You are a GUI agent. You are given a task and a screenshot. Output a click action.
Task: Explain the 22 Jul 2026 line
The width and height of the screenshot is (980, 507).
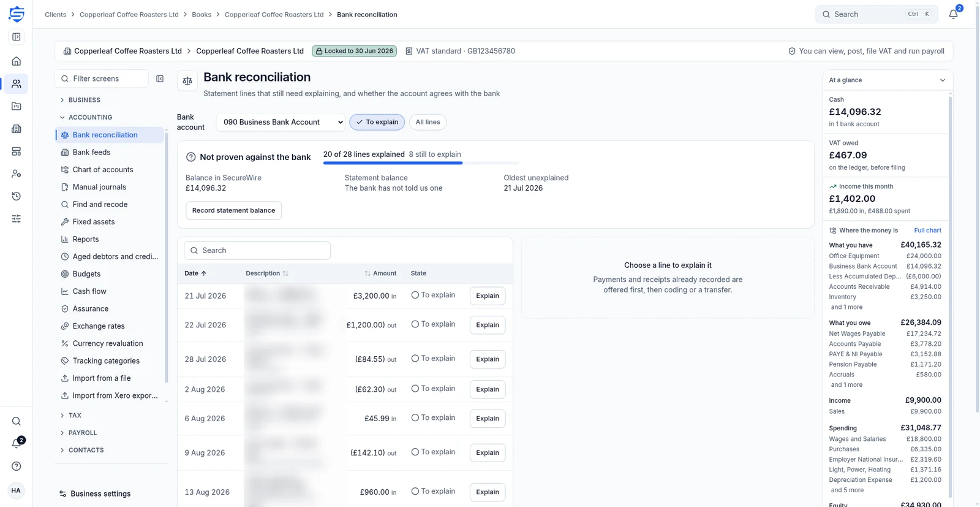point(488,325)
